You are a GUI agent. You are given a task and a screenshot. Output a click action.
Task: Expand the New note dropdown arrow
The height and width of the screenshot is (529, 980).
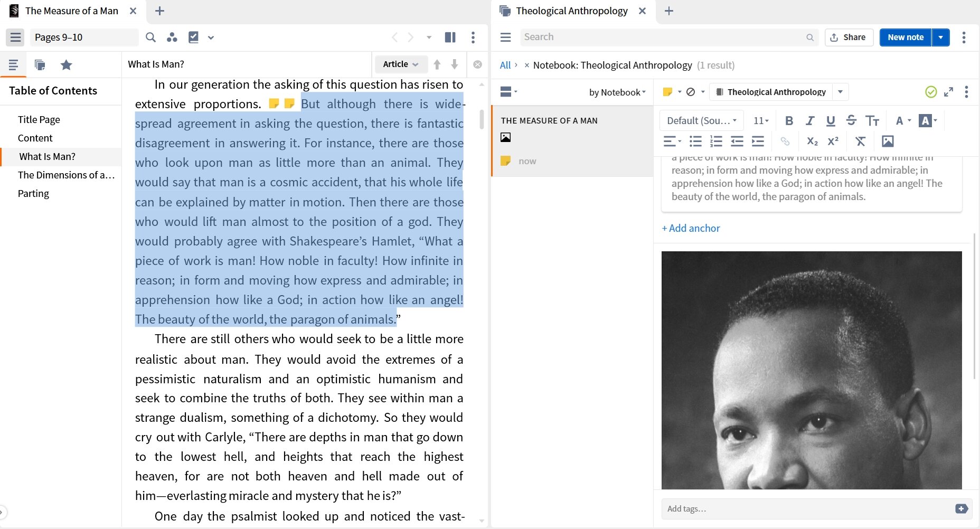[x=941, y=37]
